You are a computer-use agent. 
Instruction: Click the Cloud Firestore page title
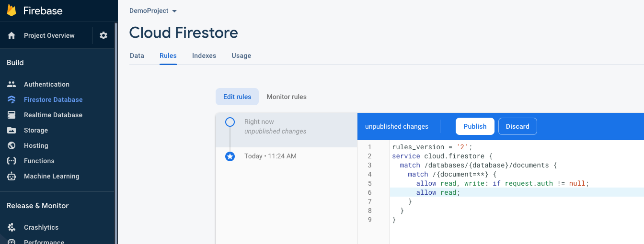click(x=184, y=33)
